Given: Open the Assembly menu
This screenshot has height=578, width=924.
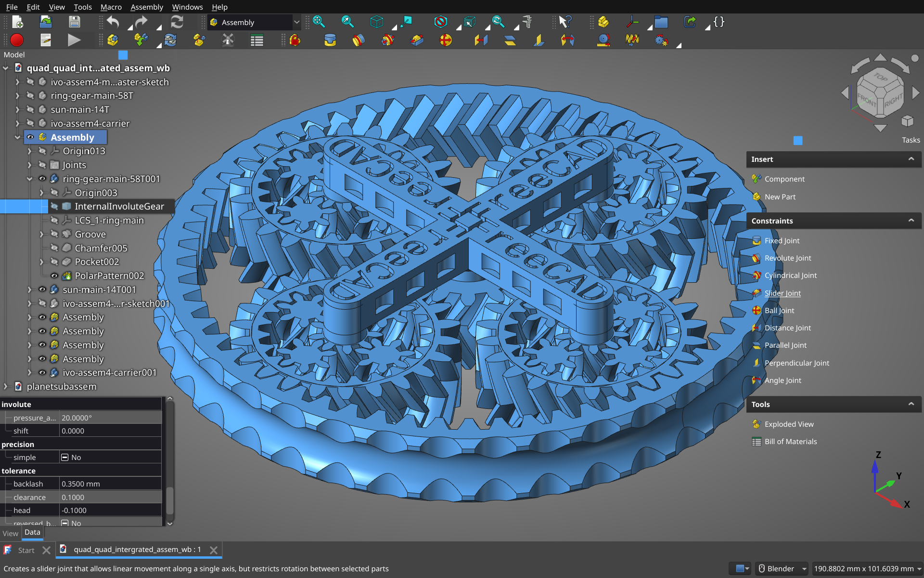Looking at the screenshot, I should coord(147,7).
